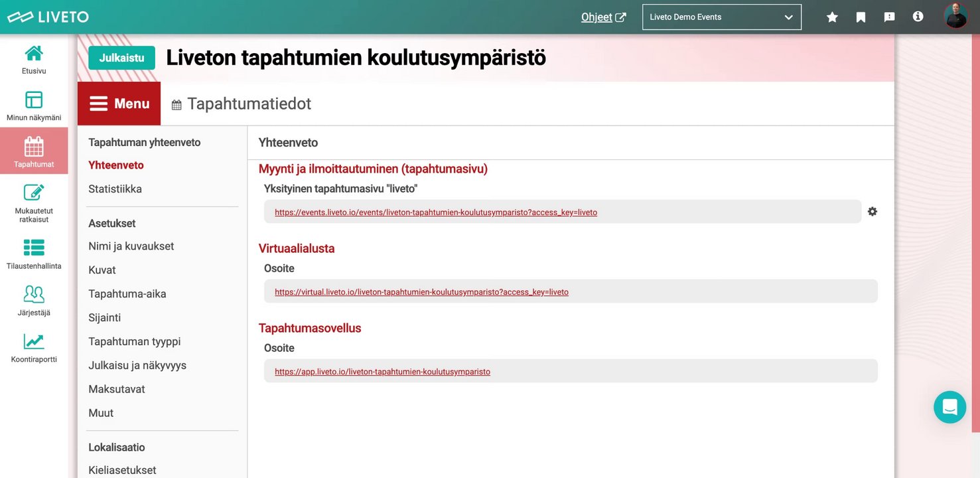980x478 pixels.
Task: Open the Ohjeet help link
Action: tap(596, 17)
